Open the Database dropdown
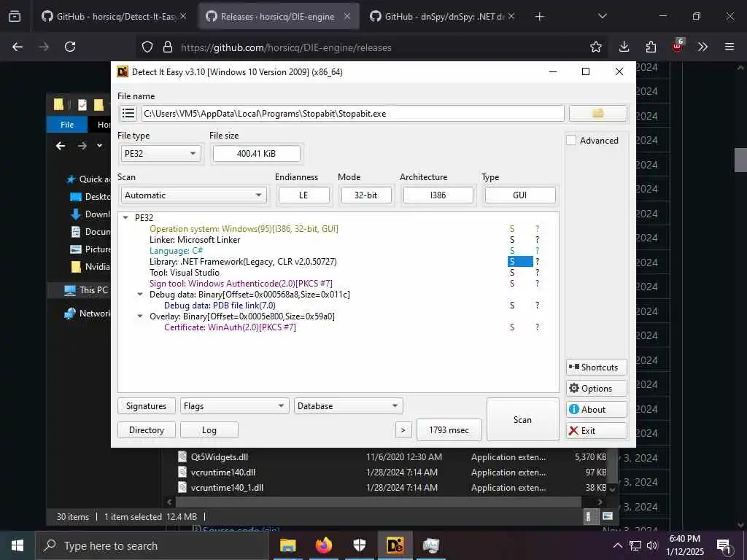The height and width of the screenshot is (560, 747). (348, 406)
